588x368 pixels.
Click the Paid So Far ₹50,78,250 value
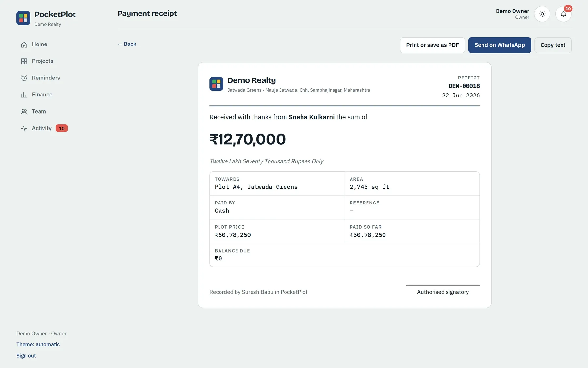(367, 235)
